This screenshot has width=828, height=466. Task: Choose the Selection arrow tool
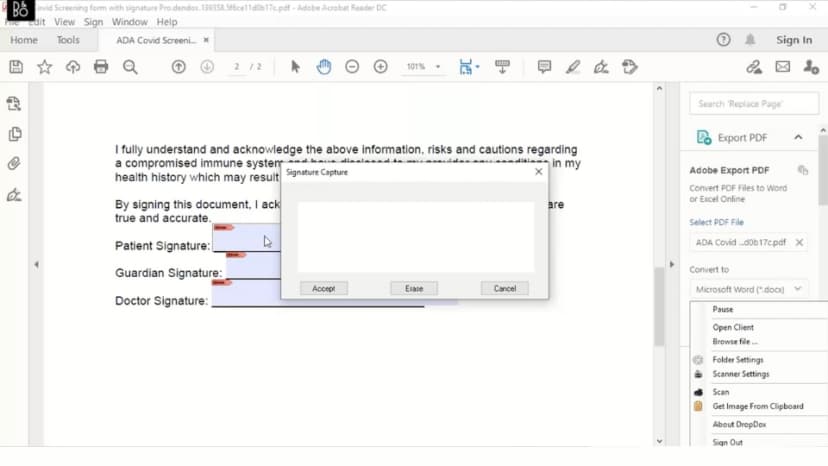point(295,67)
